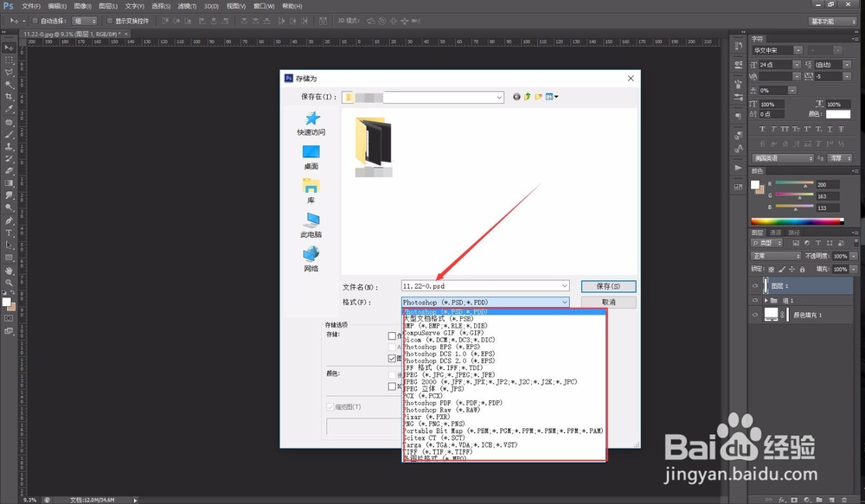Select the Brush tool
The image size is (865, 504).
[9, 134]
